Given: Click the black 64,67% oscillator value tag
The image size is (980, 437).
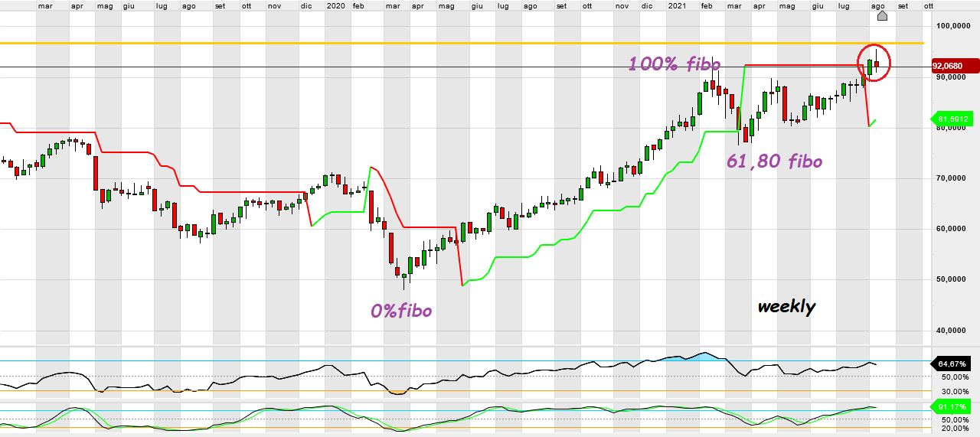Looking at the screenshot, I should point(954,364).
